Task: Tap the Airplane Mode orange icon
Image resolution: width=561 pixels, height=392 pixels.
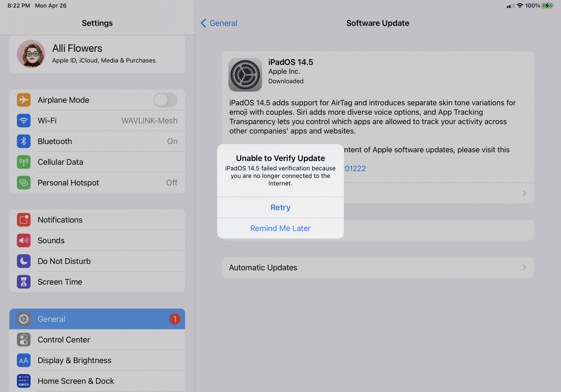Action: 24,100
